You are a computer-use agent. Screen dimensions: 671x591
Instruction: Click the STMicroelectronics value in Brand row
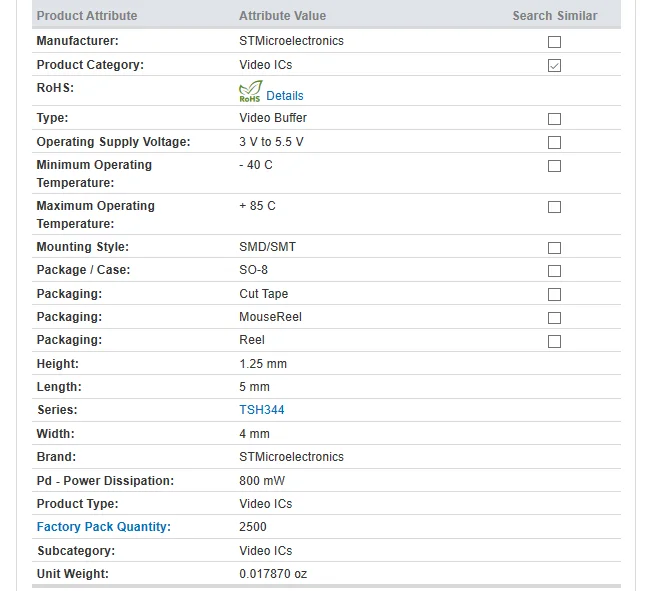pos(291,457)
